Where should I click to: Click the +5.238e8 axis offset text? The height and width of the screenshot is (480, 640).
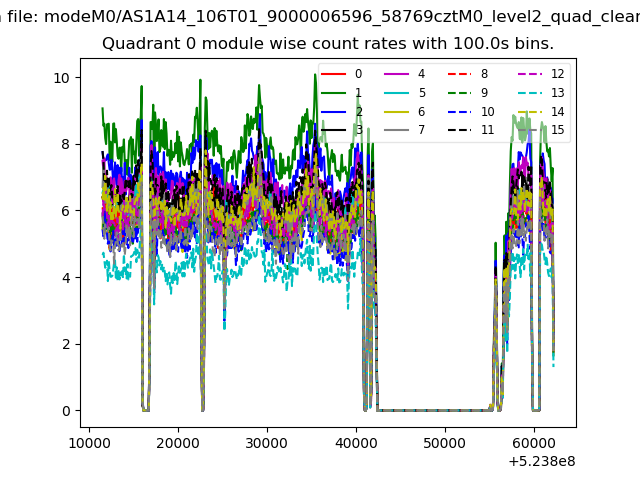[542, 462]
